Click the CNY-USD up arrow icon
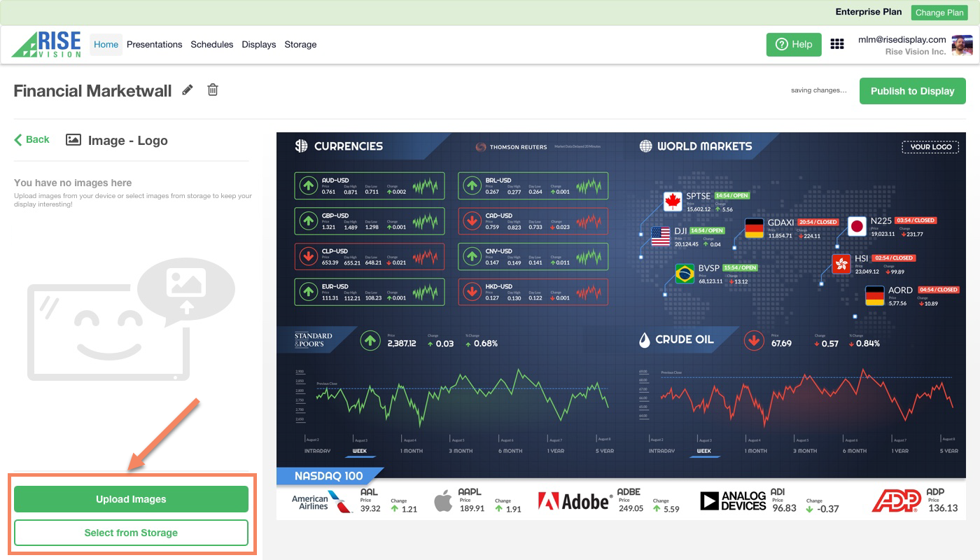The width and height of the screenshot is (980, 560). coord(471,256)
